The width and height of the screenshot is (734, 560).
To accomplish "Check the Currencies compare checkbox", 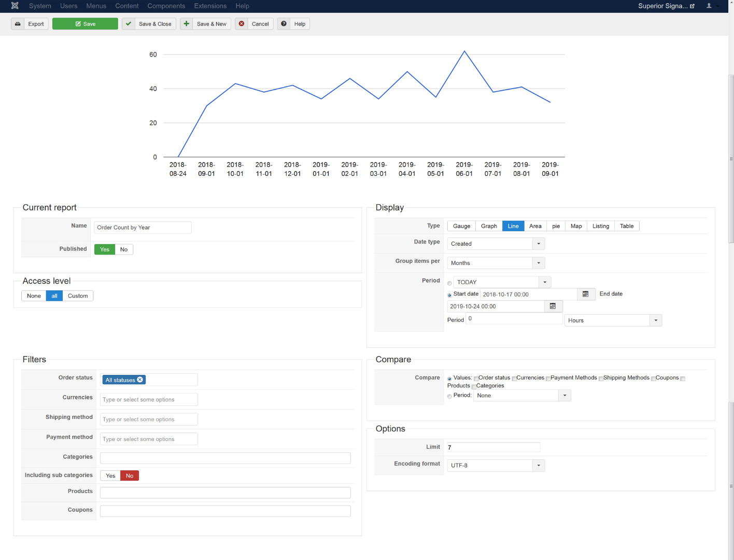I will (x=514, y=379).
